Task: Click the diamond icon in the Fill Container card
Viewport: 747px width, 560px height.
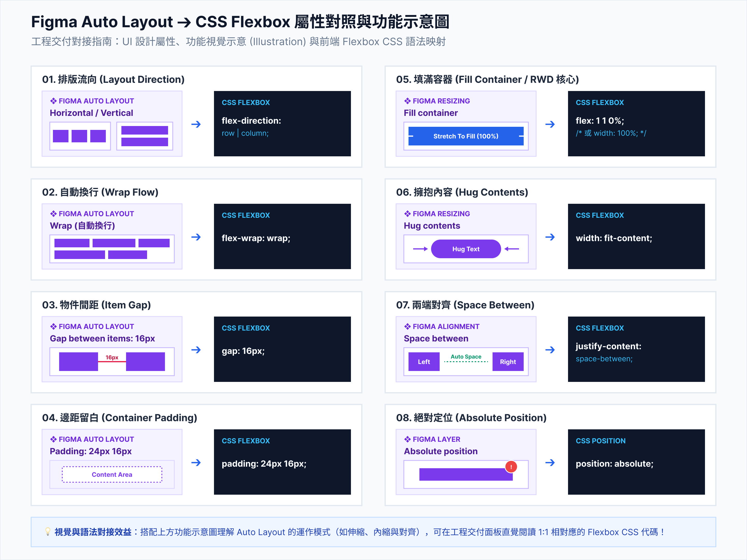Action: [x=407, y=101]
